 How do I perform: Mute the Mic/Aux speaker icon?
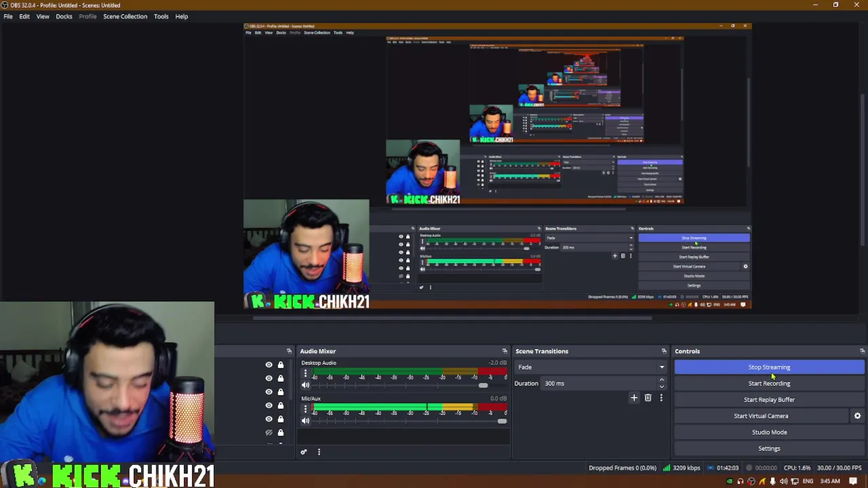click(x=305, y=421)
